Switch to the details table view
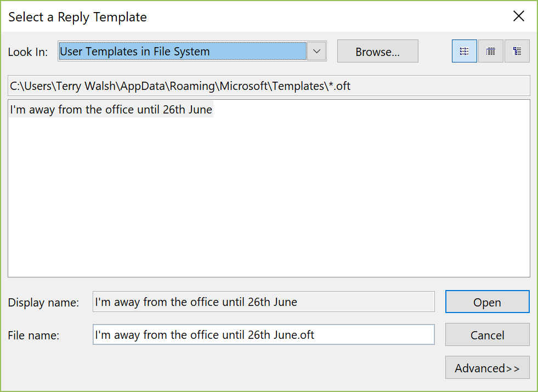Image resolution: width=538 pixels, height=392 pixels. (x=491, y=51)
